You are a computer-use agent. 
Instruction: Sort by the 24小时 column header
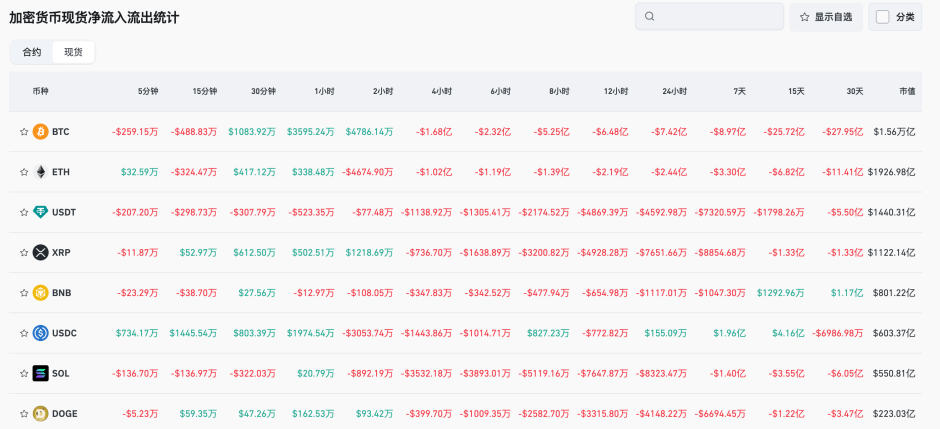tap(674, 91)
